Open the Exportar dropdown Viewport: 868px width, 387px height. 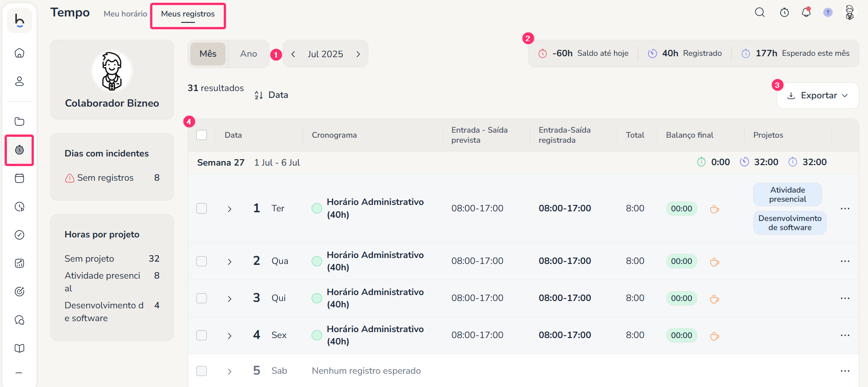coord(817,96)
